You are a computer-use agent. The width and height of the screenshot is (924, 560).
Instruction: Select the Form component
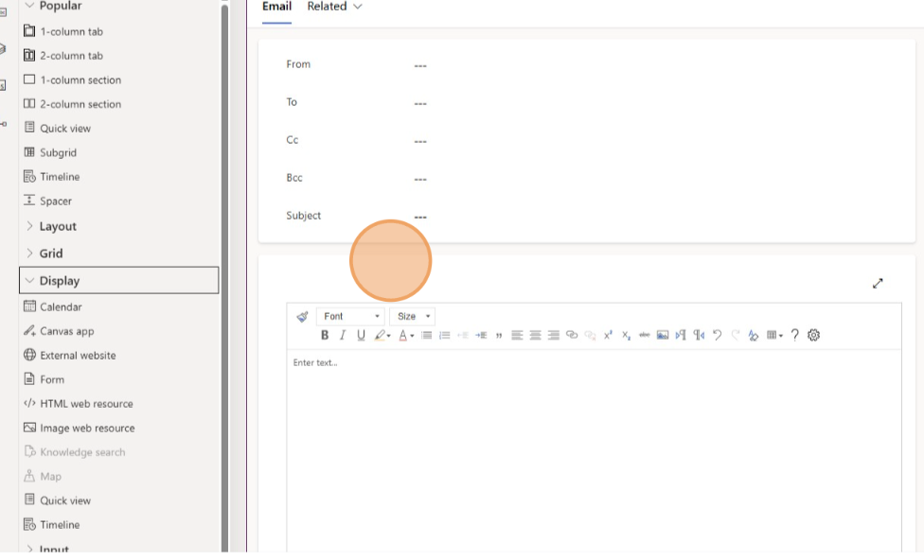click(x=44, y=379)
